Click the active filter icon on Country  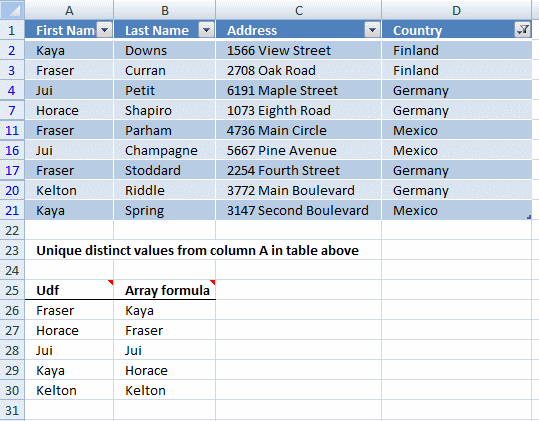pyautogui.click(x=523, y=30)
